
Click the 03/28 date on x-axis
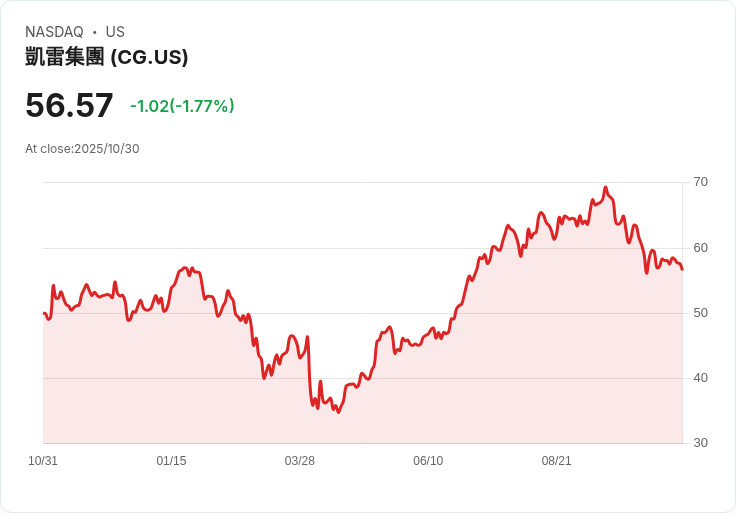click(299, 461)
